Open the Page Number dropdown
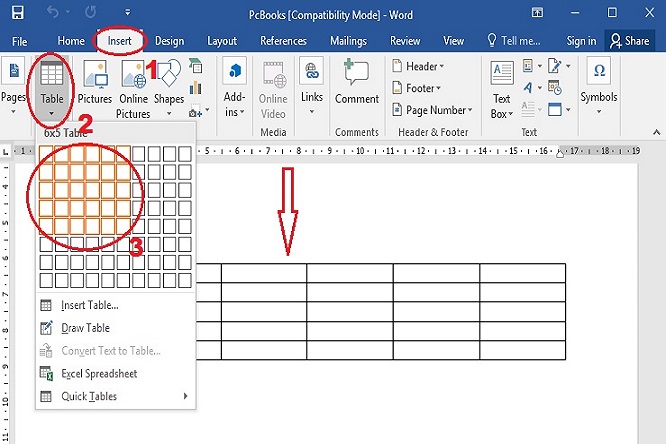666x444 pixels. pos(432,110)
